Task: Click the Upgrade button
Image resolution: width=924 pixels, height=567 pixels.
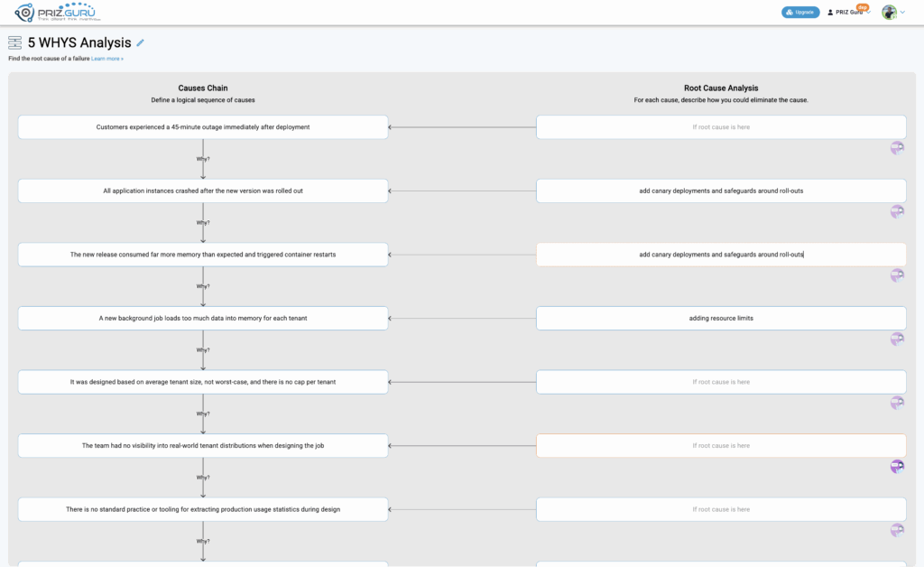Action: click(800, 12)
